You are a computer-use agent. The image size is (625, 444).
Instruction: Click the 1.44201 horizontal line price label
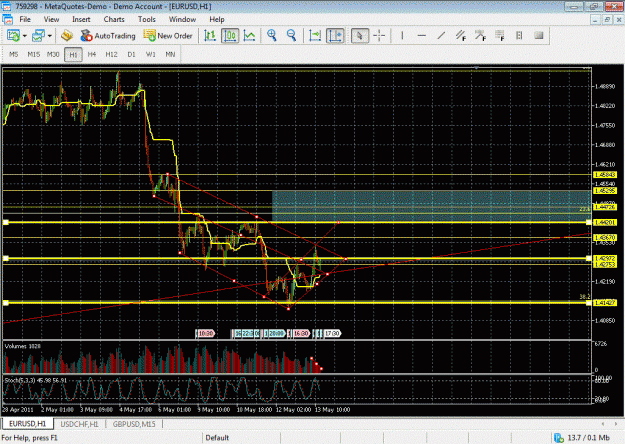click(x=605, y=222)
